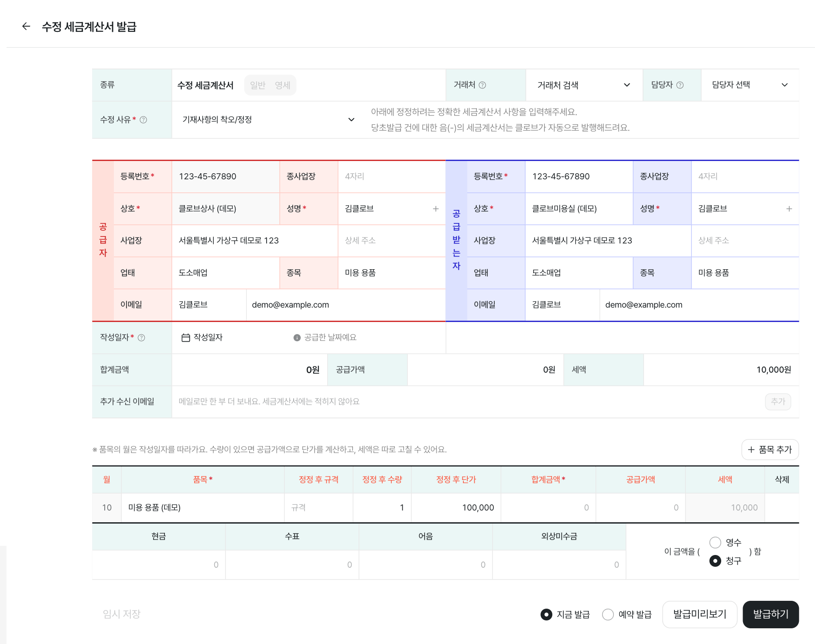Viewport: 815px width, 644px height.
Task: Click the 발급미리보기 button
Action: click(700, 614)
